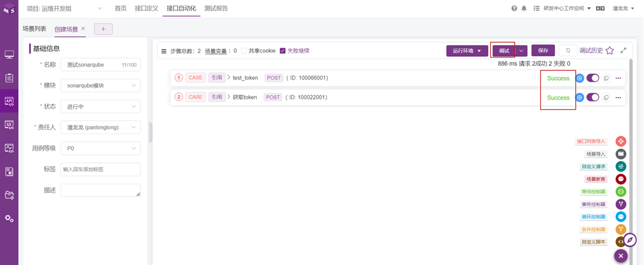The width and height of the screenshot is (644, 265).
Task: Open the notifications bell icon
Action: (x=524, y=8)
